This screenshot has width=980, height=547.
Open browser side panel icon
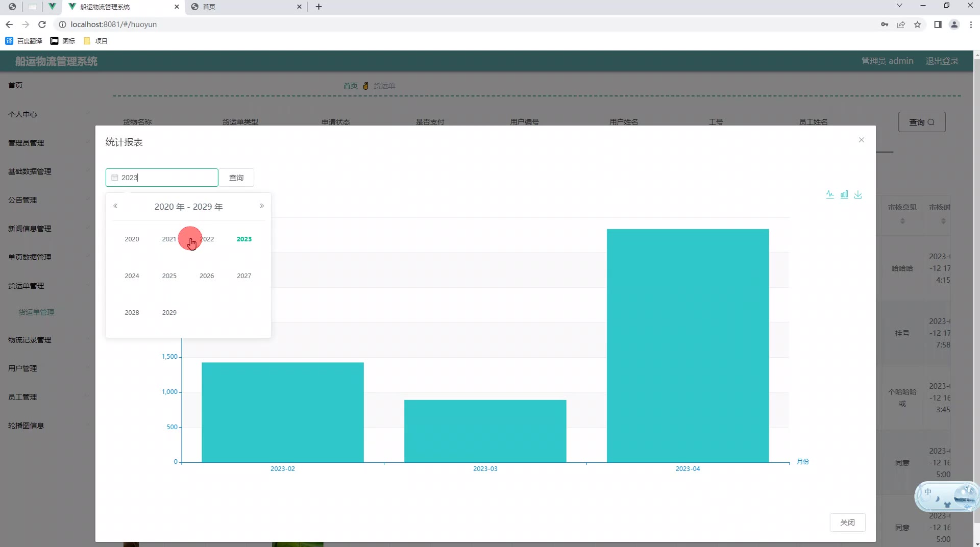pyautogui.click(x=938, y=24)
